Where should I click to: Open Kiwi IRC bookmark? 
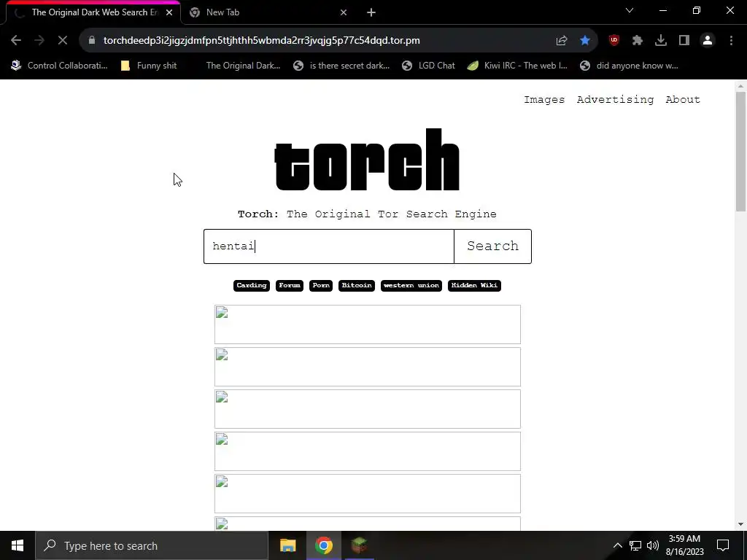coord(517,66)
